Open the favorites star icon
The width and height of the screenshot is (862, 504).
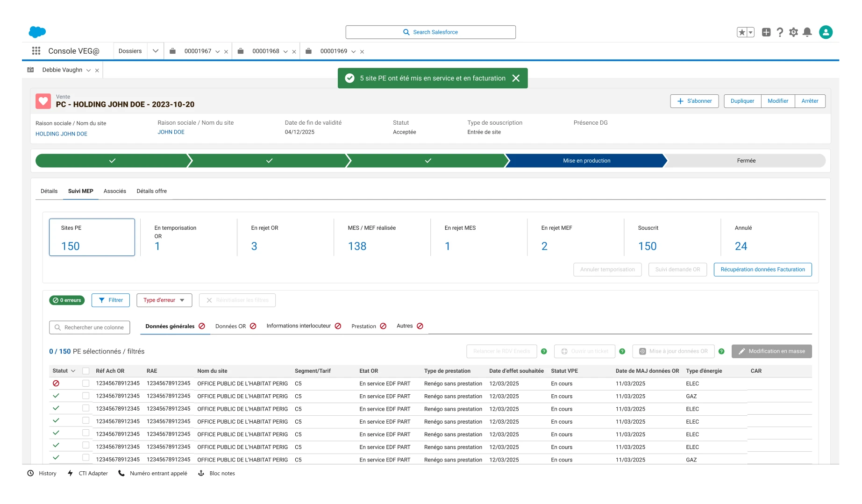tap(741, 32)
